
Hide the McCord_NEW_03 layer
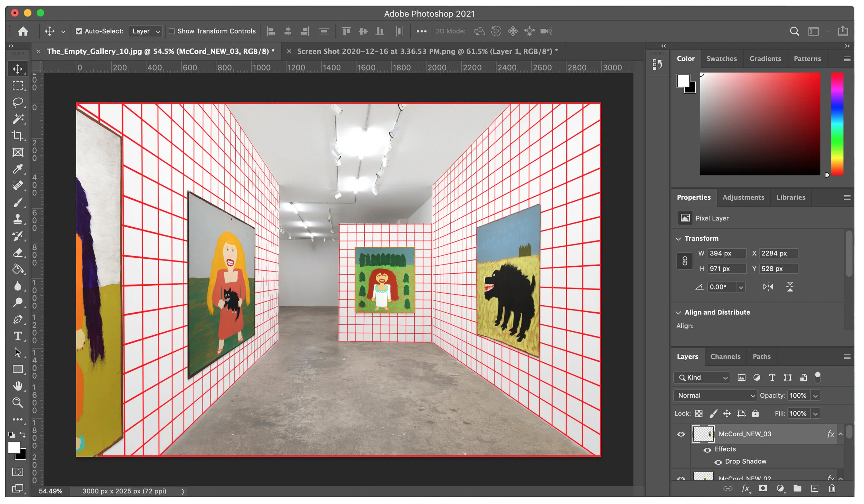click(x=681, y=434)
